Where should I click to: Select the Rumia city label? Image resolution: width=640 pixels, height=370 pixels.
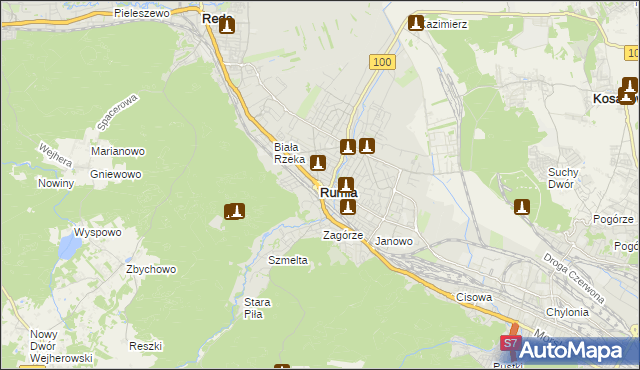pos(339,193)
